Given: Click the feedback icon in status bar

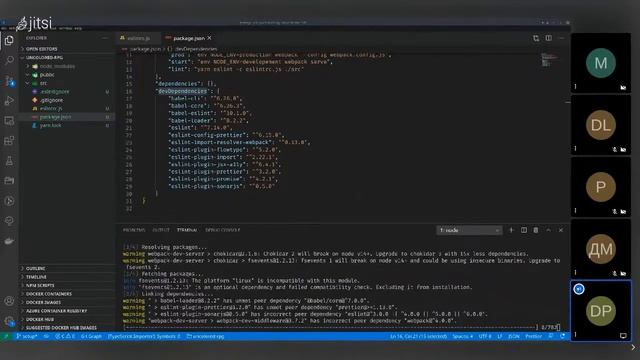Looking at the screenshot, I should click(x=551, y=337).
